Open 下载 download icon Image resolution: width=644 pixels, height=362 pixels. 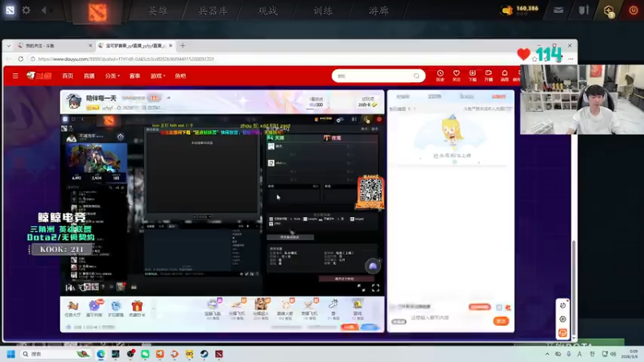[x=473, y=76]
